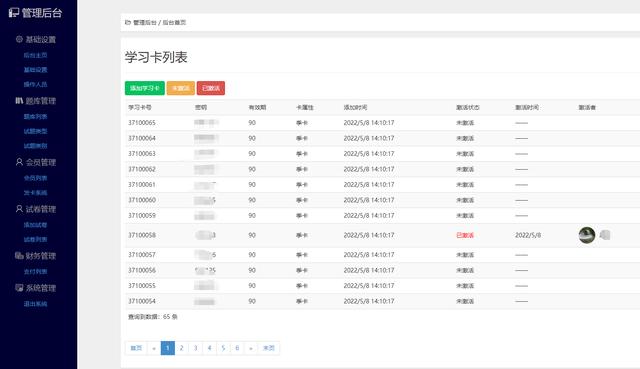Image resolution: width=640 pixels, height=369 pixels.
Task: Click the 管理后台 sidebar title
Action: pyautogui.click(x=42, y=13)
